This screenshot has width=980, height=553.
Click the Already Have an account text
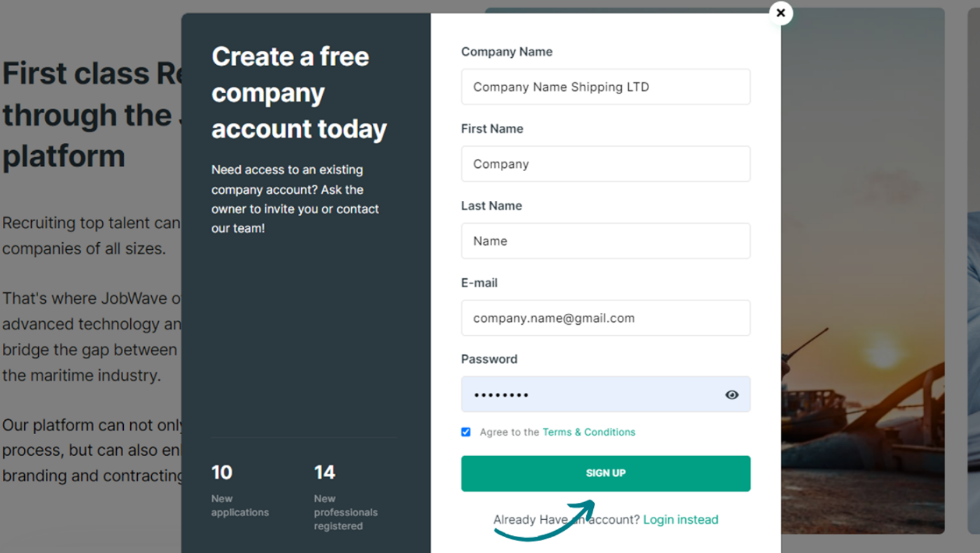click(x=566, y=519)
